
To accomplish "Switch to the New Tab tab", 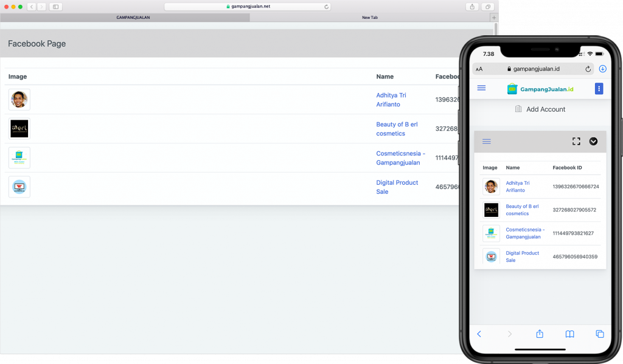I will tap(369, 18).
